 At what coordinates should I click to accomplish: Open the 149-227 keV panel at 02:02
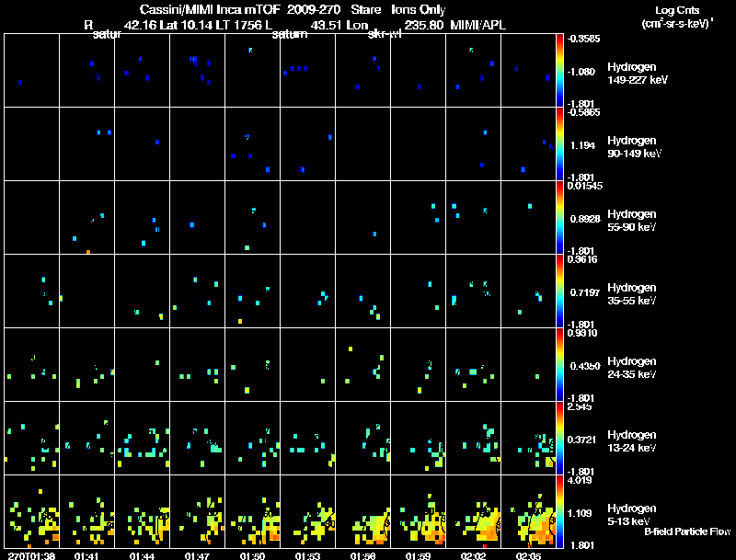(474, 71)
